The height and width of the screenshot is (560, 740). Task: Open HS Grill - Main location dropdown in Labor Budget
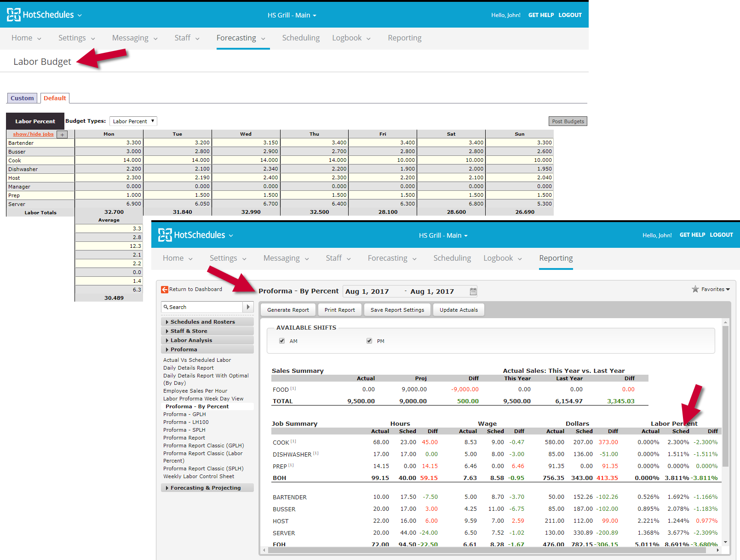292,15
